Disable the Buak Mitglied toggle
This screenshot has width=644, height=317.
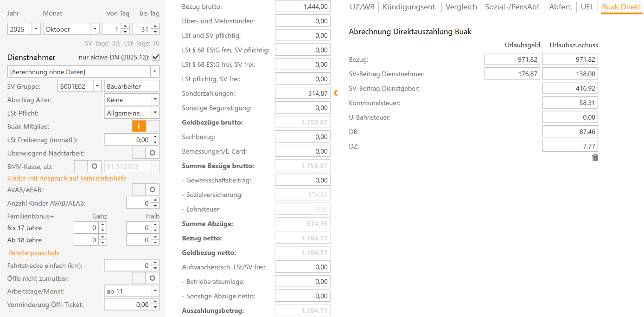point(139,126)
